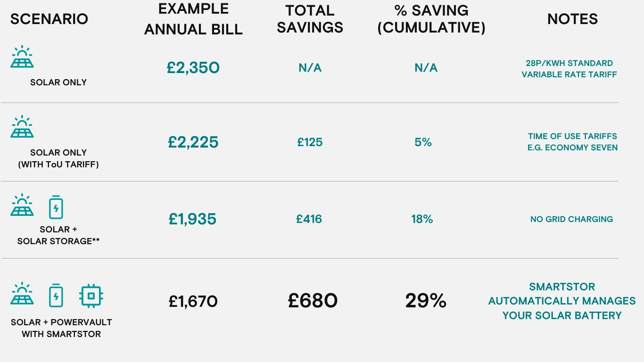Click the EXAMPLE ANNUAL BILL header
The image size is (644, 362).
pyautogui.click(x=193, y=19)
